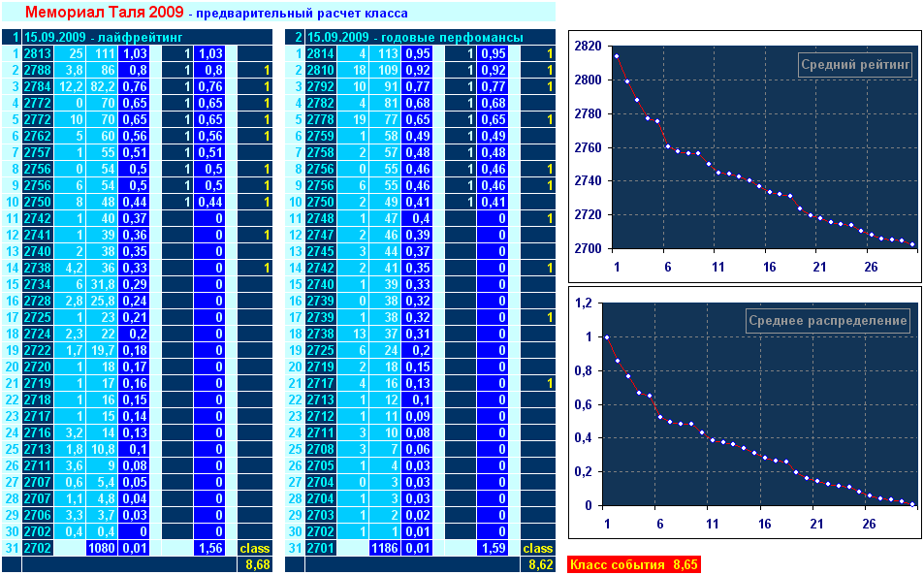The width and height of the screenshot is (924, 575).
Task: Select the cell containing 19,7
Action: pyautogui.click(x=102, y=350)
